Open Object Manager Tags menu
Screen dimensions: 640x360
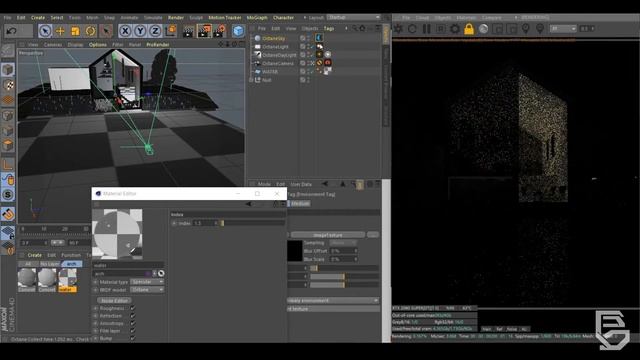(x=329, y=29)
